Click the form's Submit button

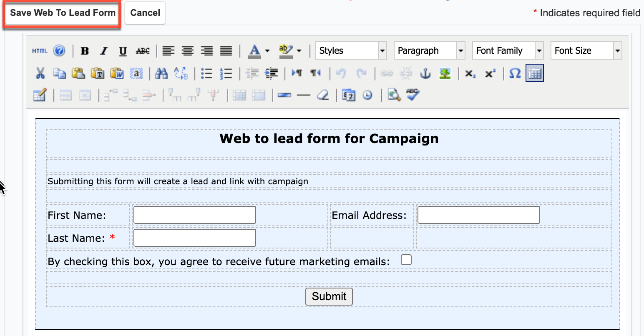tap(329, 296)
